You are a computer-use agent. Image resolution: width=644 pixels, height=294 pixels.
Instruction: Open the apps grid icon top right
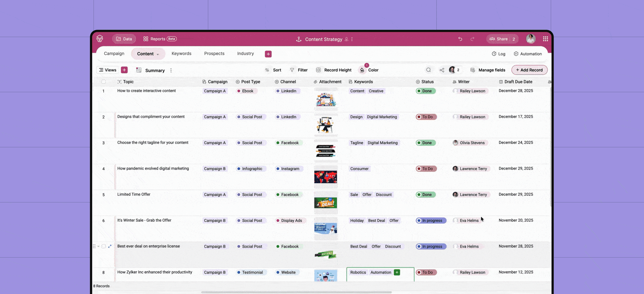(545, 39)
